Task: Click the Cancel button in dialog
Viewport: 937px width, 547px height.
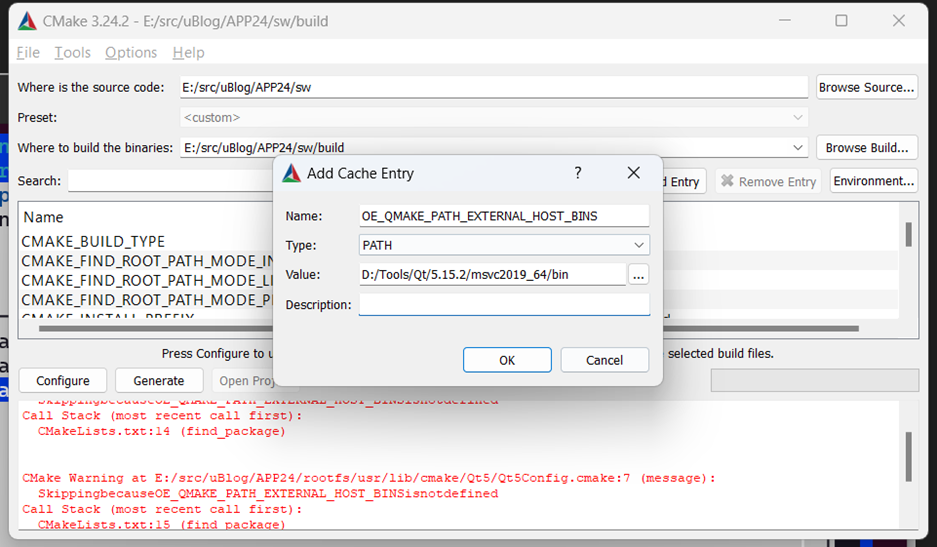Action: (x=604, y=360)
